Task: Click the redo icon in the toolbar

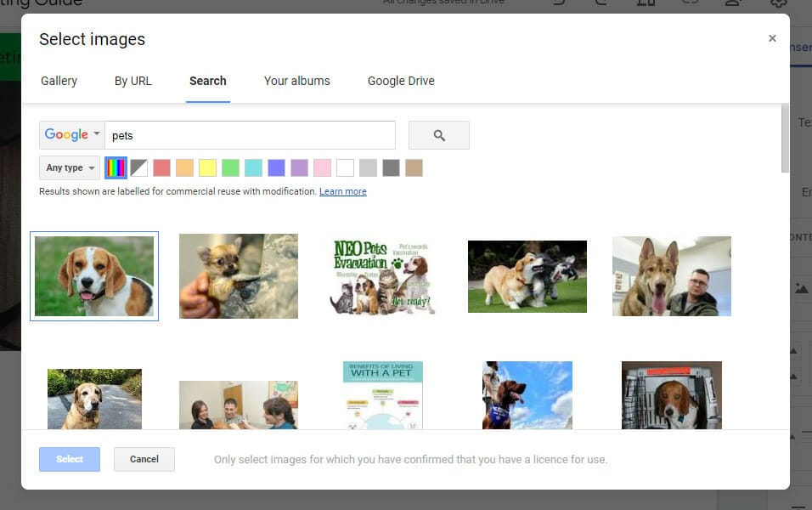Action: [600, 3]
